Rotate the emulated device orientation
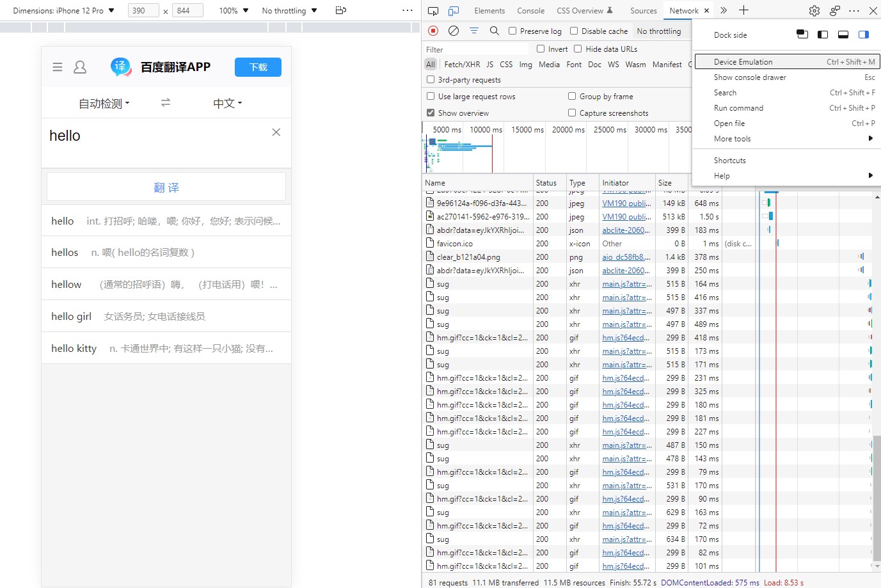This screenshot has width=881, height=588. click(x=341, y=10)
